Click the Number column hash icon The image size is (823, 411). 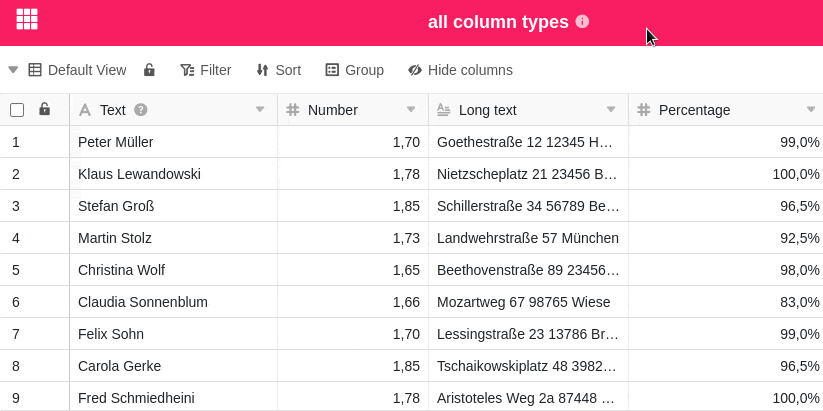(x=293, y=110)
